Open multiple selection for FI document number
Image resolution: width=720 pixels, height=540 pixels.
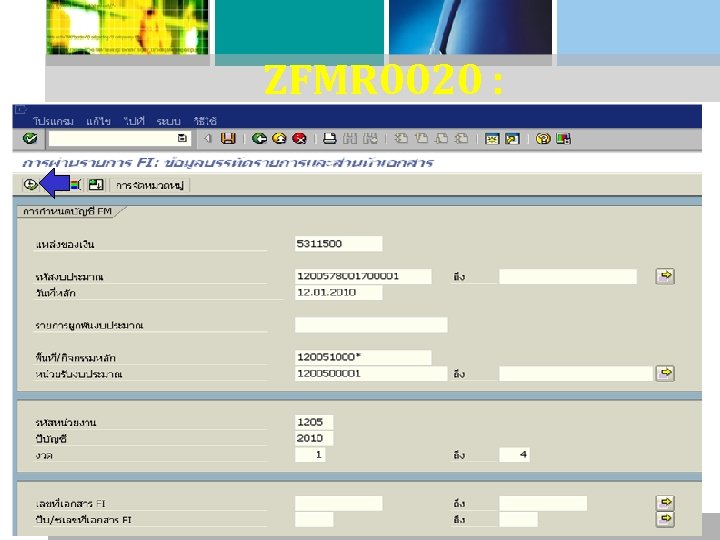click(x=665, y=502)
